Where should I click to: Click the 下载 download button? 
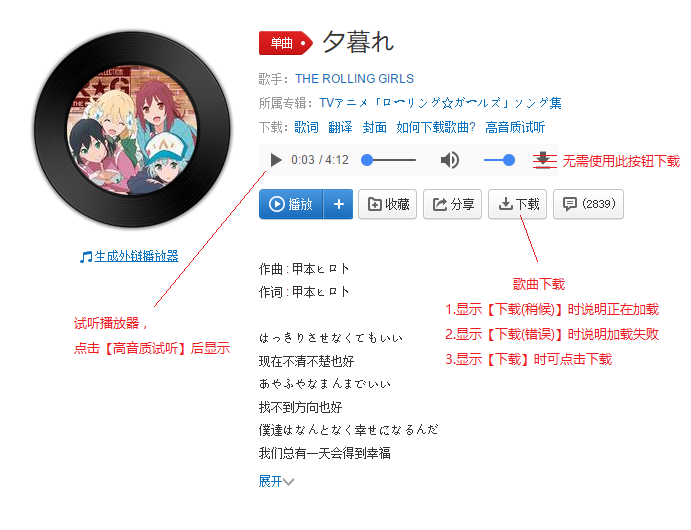[517, 204]
